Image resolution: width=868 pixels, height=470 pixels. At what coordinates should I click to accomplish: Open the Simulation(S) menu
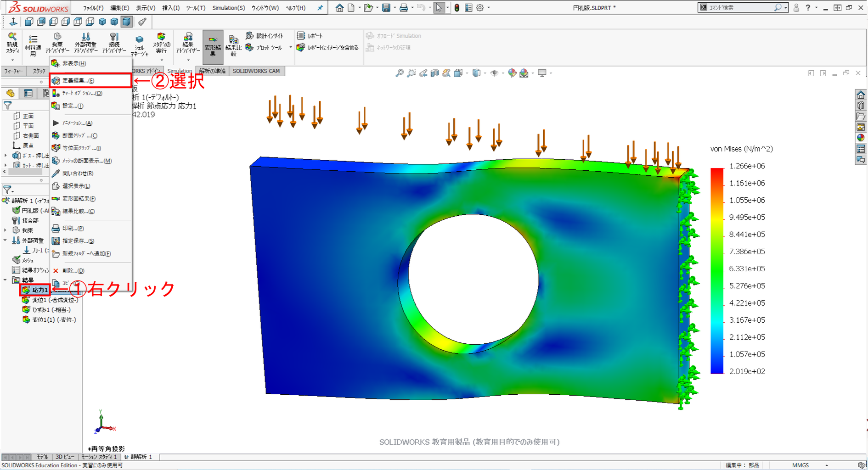click(229, 8)
